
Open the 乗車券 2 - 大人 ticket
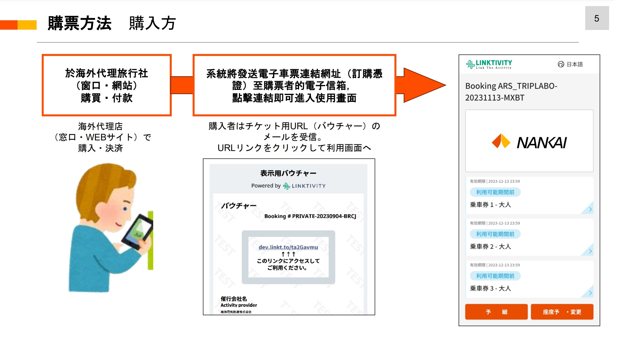529,237
